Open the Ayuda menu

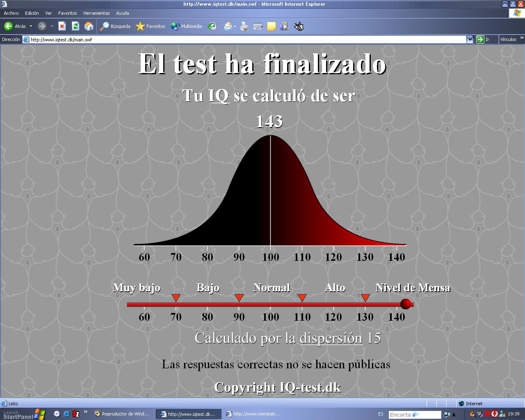click(122, 13)
